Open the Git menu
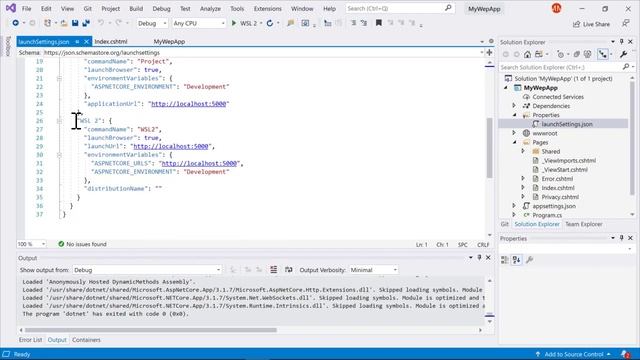This screenshot has height=360, width=640. click(87, 9)
